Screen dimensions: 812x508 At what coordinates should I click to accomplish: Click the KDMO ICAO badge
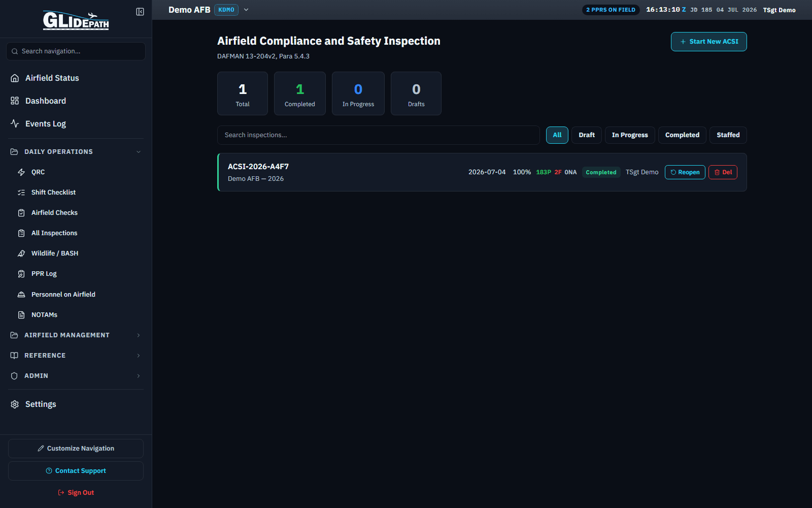point(226,10)
